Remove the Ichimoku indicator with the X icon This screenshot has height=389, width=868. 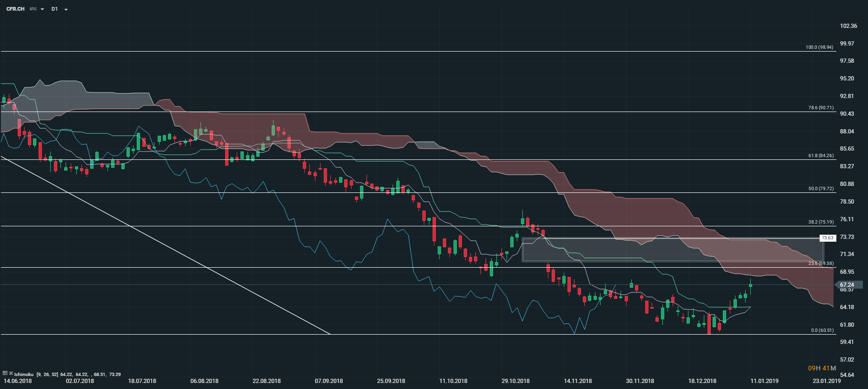[11, 374]
